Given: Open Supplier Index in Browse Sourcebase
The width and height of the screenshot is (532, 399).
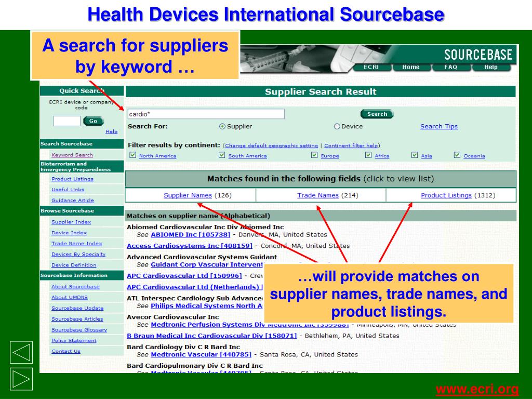Looking at the screenshot, I should (71, 222).
